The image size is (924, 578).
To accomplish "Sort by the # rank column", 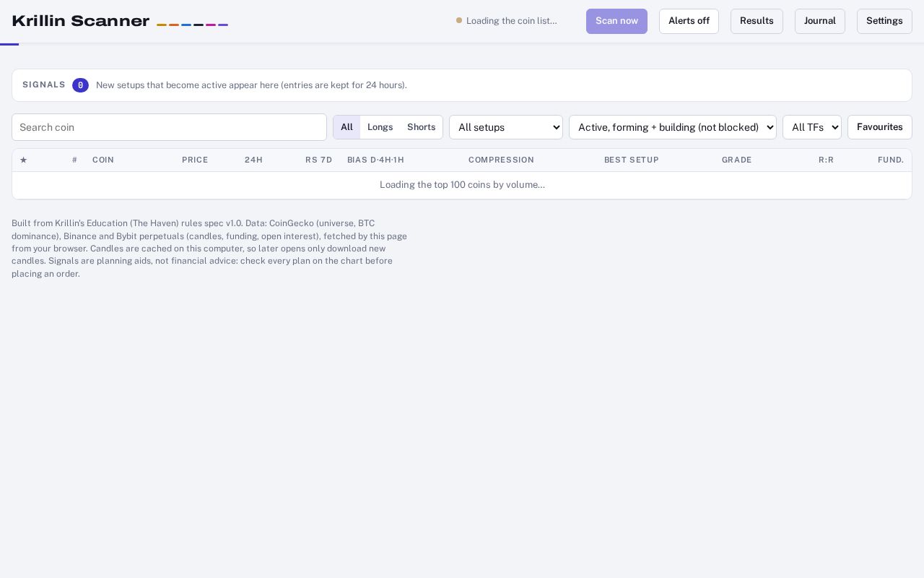I will (x=74, y=160).
